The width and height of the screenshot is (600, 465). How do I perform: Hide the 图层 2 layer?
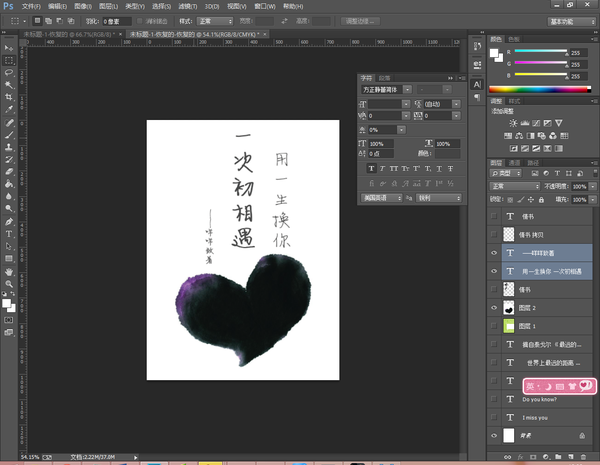pos(494,307)
